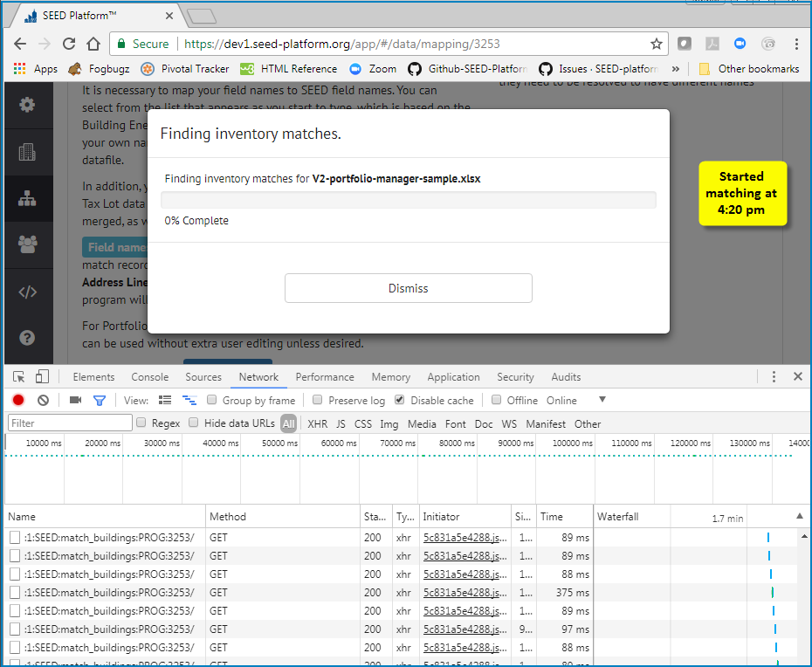Switch to the Sources tab
The height and width of the screenshot is (667, 812).
[203, 377]
